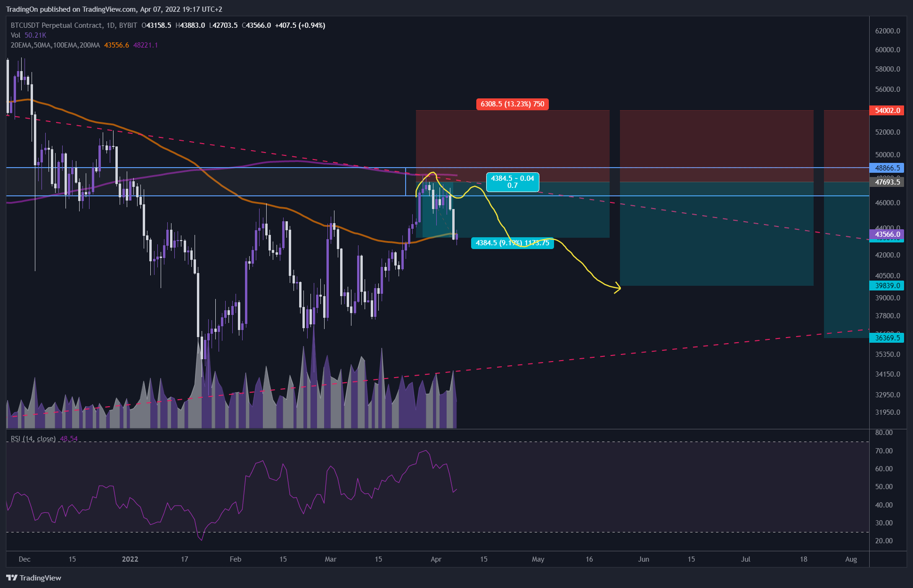The width and height of the screenshot is (913, 588).
Task: Select the RSI (14, close) indicator label
Action: [x=33, y=439]
